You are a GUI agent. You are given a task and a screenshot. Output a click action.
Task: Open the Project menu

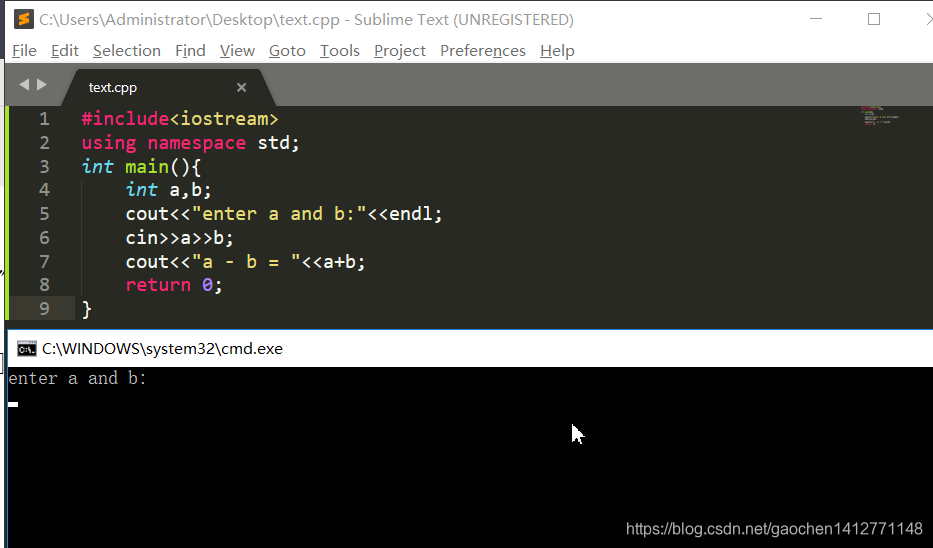coord(400,51)
